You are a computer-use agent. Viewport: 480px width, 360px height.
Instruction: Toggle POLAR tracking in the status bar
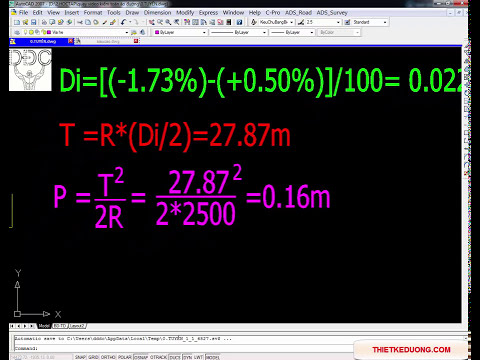coord(125,357)
